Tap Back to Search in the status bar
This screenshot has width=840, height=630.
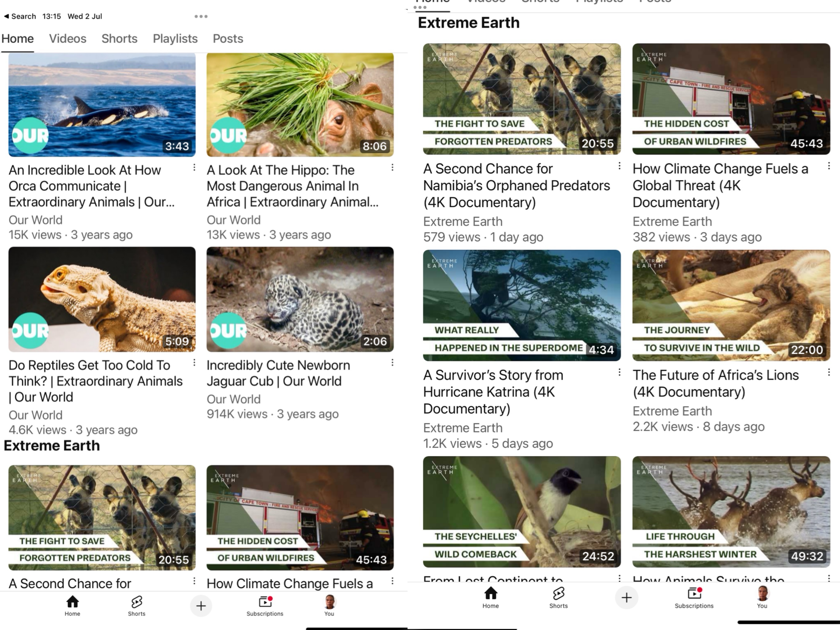(20, 16)
